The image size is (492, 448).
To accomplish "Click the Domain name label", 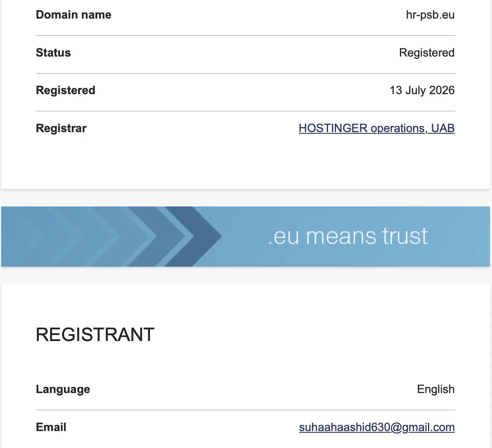I will (x=74, y=15).
